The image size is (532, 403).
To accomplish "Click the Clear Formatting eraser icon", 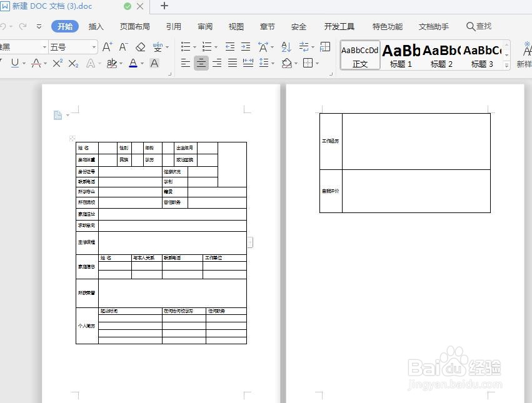I will pyautogui.click(x=140, y=47).
